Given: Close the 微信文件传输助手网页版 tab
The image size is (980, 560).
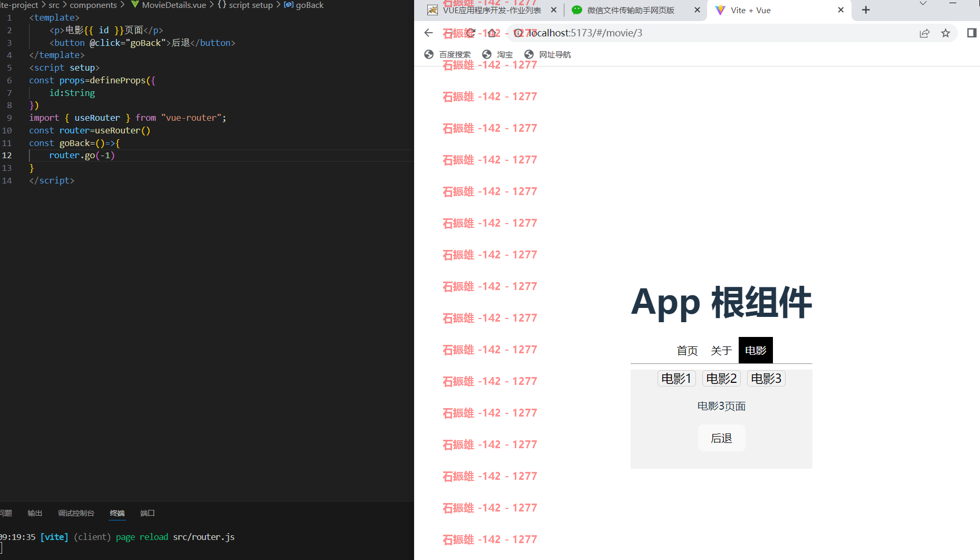Looking at the screenshot, I should [697, 10].
